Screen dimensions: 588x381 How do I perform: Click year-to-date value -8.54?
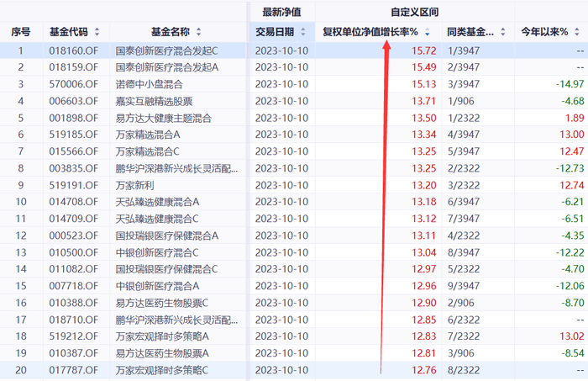[573, 353]
